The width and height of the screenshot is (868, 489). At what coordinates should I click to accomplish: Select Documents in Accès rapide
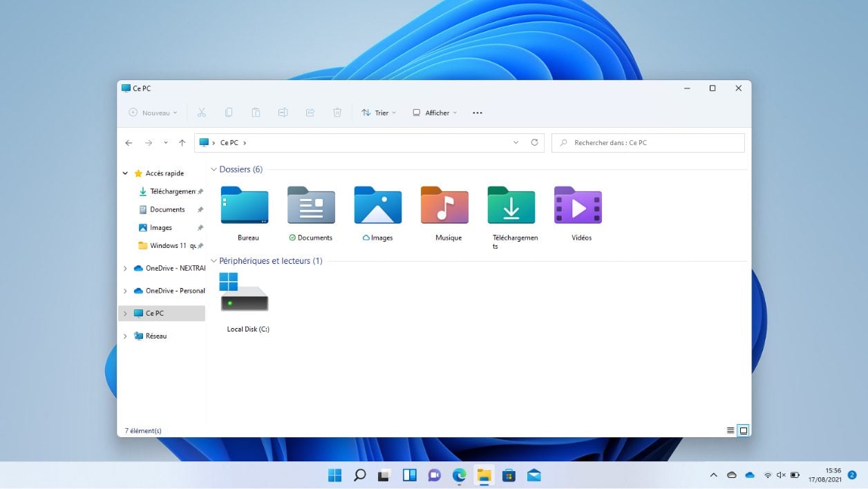pos(171,209)
